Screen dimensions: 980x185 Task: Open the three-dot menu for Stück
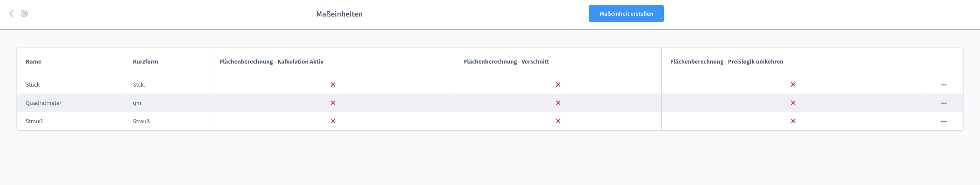point(944,85)
